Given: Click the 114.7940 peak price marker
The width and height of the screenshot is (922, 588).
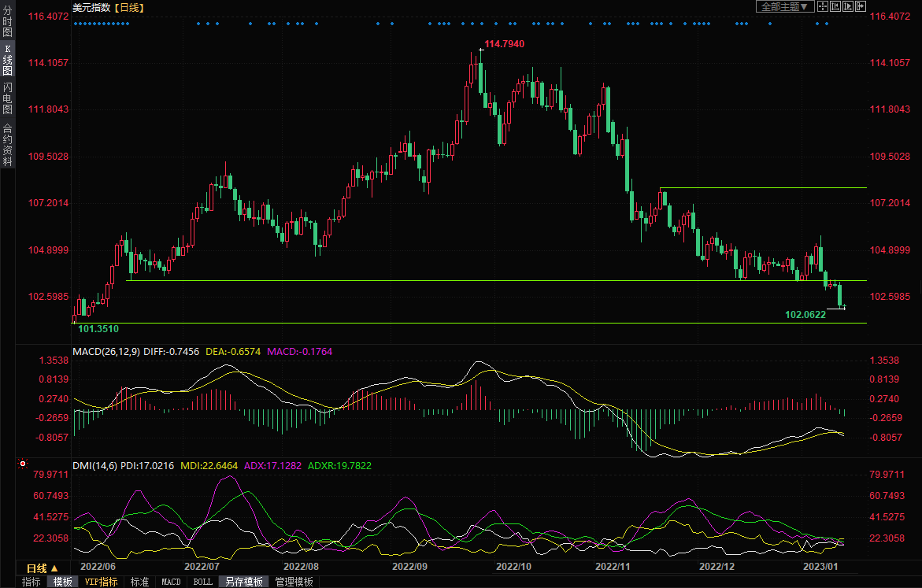Looking at the screenshot, I should tap(504, 44).
